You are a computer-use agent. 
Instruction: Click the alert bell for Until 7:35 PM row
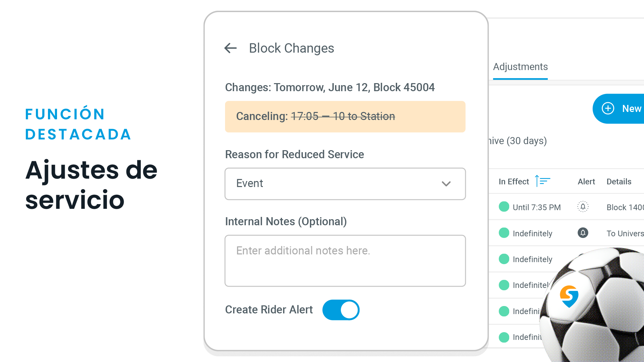pyautogui.click(x=583, y=207)
